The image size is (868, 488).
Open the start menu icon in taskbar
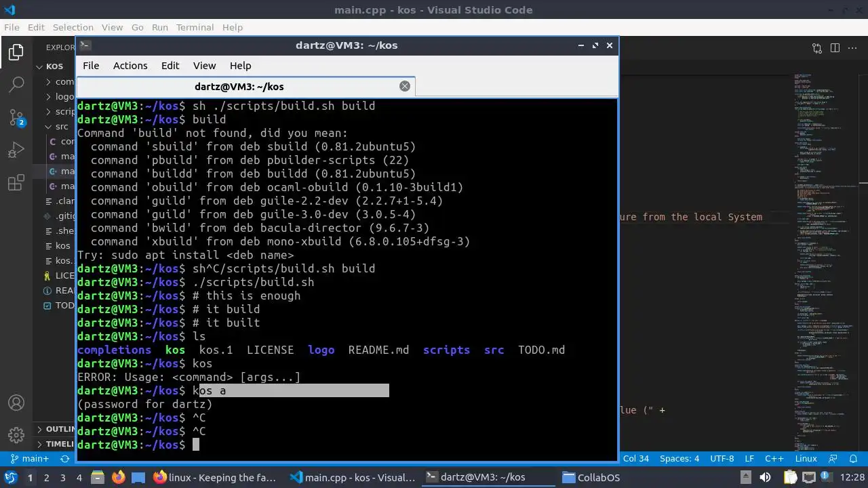click(11, 477)
